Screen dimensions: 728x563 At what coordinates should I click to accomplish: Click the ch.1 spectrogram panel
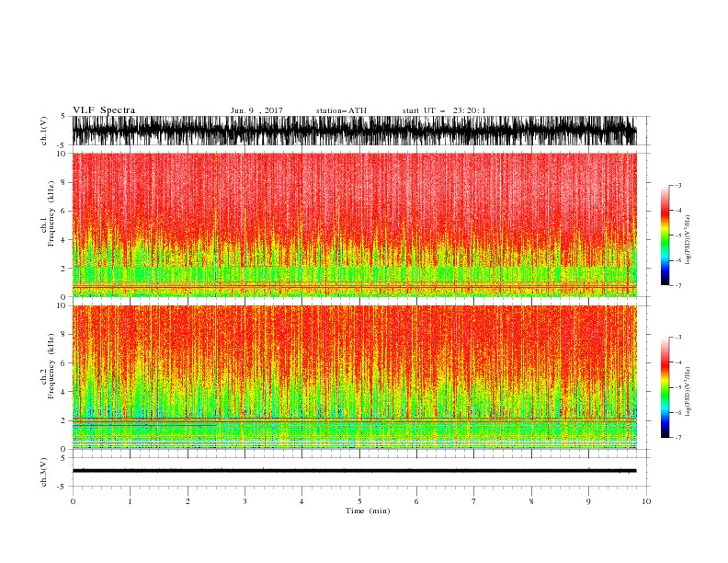pyautogui.click(x=354, y=224)
